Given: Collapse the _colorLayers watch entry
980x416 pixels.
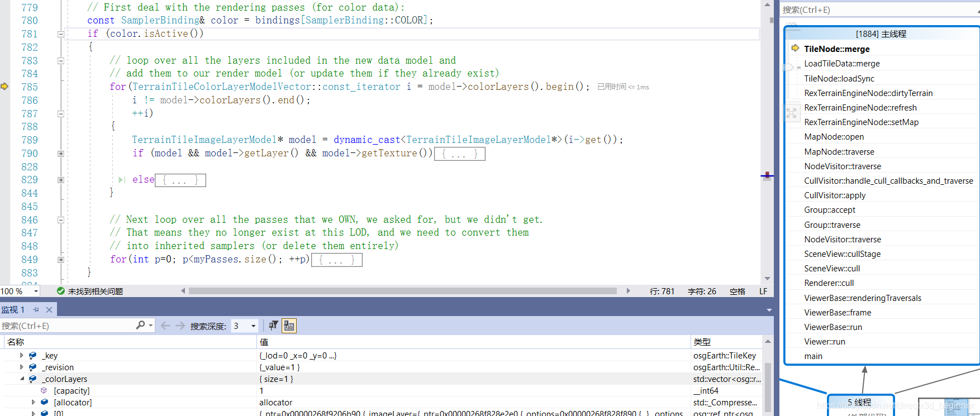Looking at the screenshot, I should tap(22, 379).
